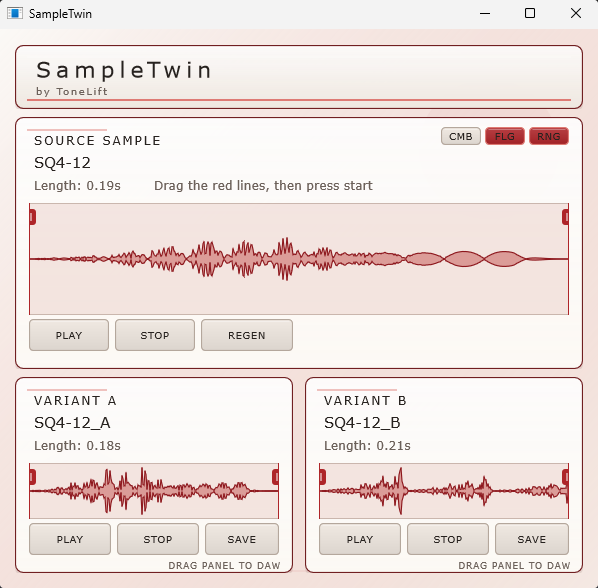Click the VARIANT B heading
Image resolution: width=598 pixels, height=588 pixels.
pos(365,401)
